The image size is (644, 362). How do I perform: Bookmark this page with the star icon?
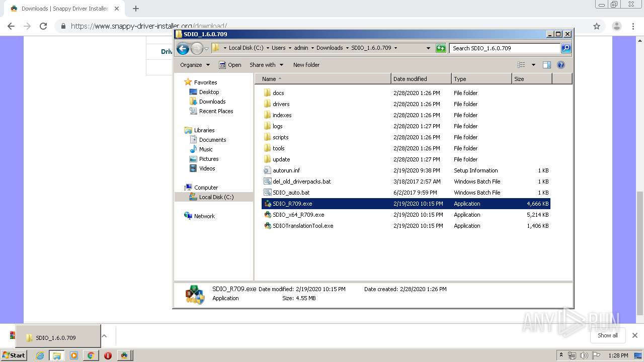click(597, 26)
